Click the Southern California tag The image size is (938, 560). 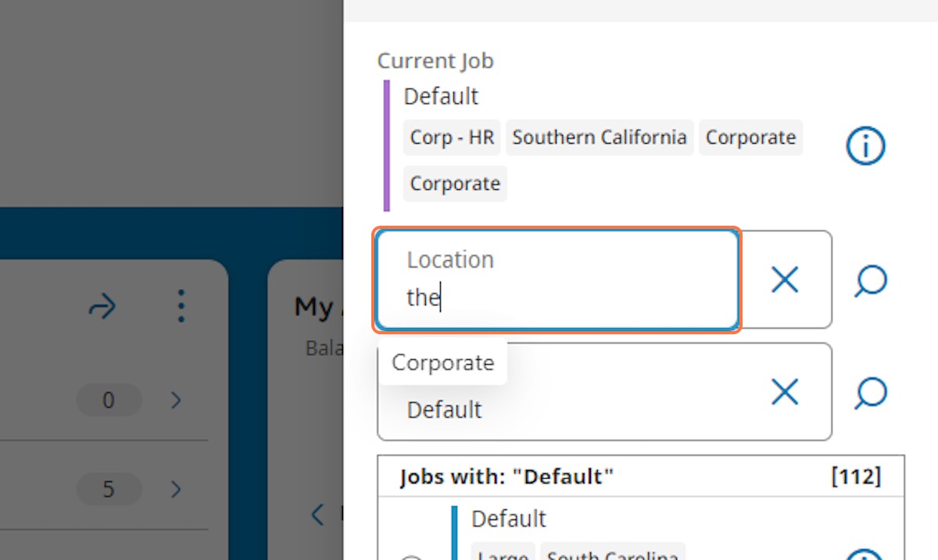point(600,137)
